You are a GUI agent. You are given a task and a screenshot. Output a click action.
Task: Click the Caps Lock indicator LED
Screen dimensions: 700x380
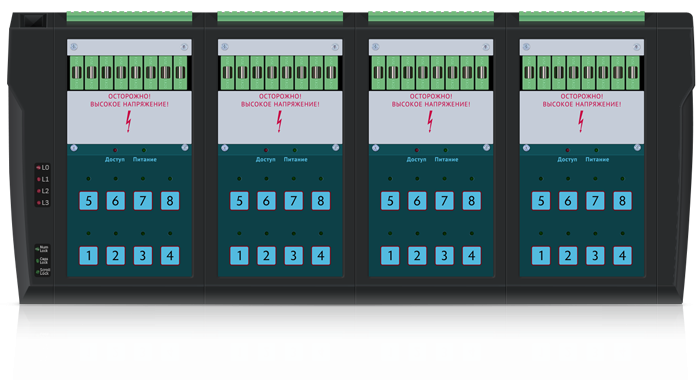click(38, 260)
